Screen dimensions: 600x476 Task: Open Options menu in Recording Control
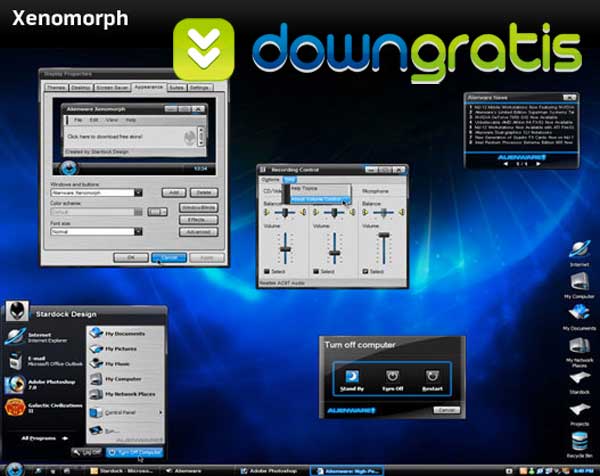(270, 179)
